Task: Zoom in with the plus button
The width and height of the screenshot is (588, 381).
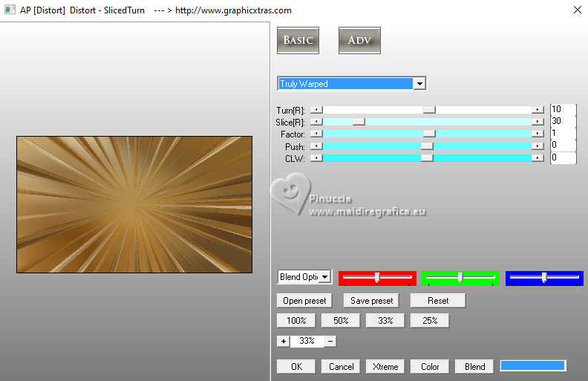Action: (284, 341)
